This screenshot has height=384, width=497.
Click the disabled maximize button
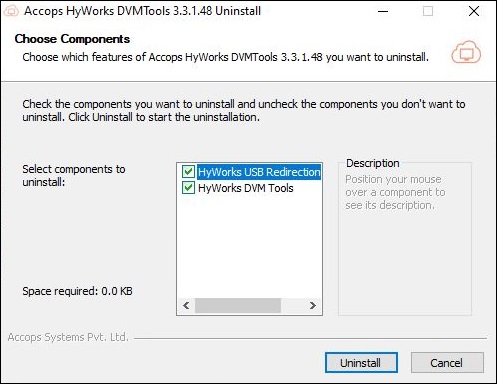tap(428, 11)
